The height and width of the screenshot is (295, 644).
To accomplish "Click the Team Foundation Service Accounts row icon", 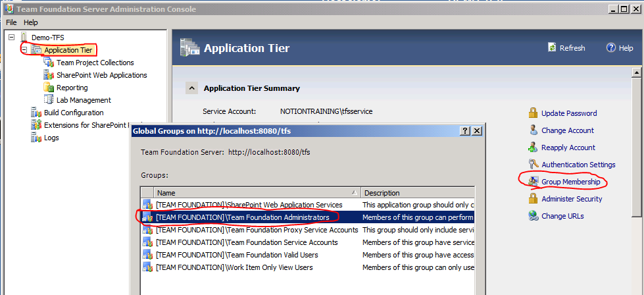I will 147,242.
